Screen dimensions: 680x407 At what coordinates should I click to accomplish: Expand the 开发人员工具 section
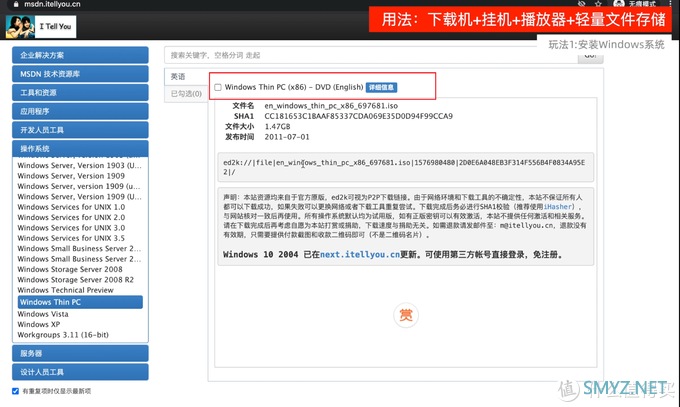pos(80,130)
